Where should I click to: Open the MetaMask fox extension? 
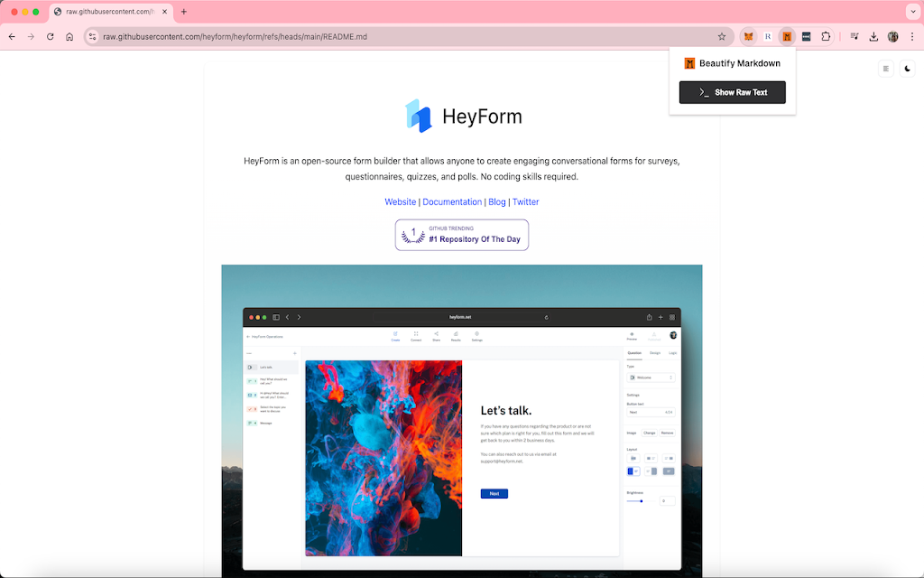click(x=748, y=36)
